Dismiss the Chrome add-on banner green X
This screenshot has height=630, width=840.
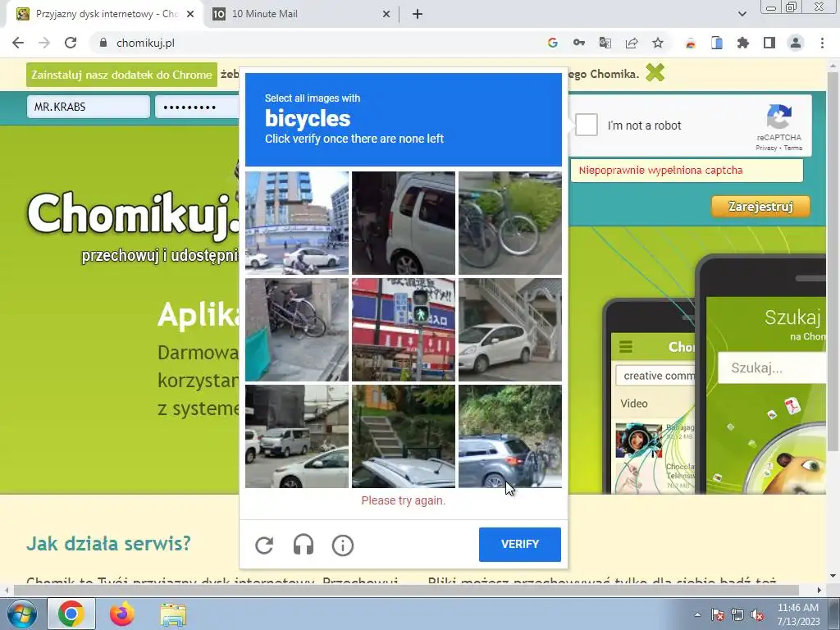coord(655,73)
